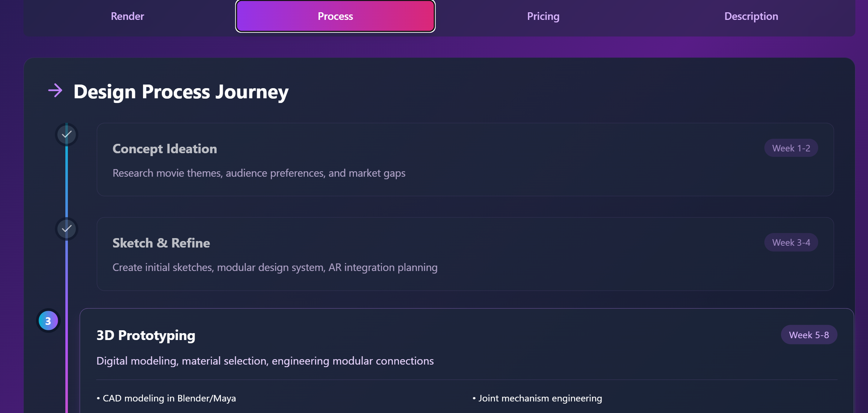Switch to the Pricing tab
Screen dimensions: 868x413
pos(543,16)
